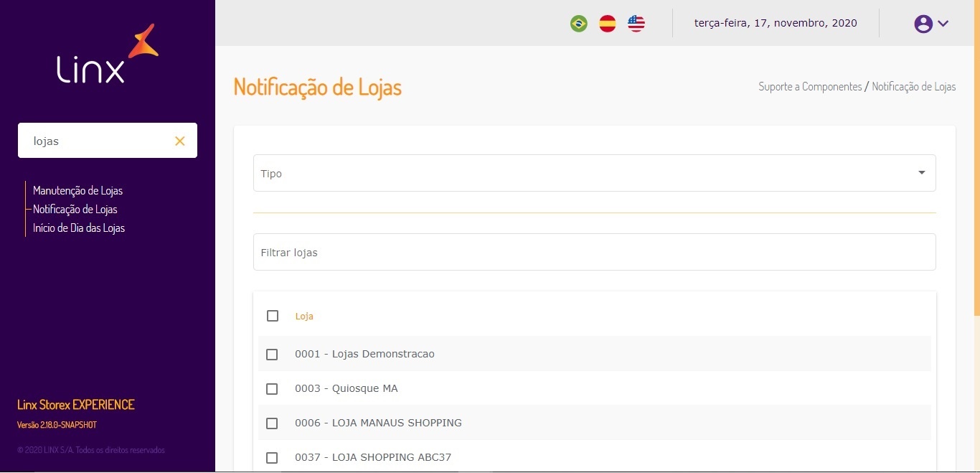The image size is (980, 473).
Task: Select the US English flag icon
Action: (x=636, y=24)
